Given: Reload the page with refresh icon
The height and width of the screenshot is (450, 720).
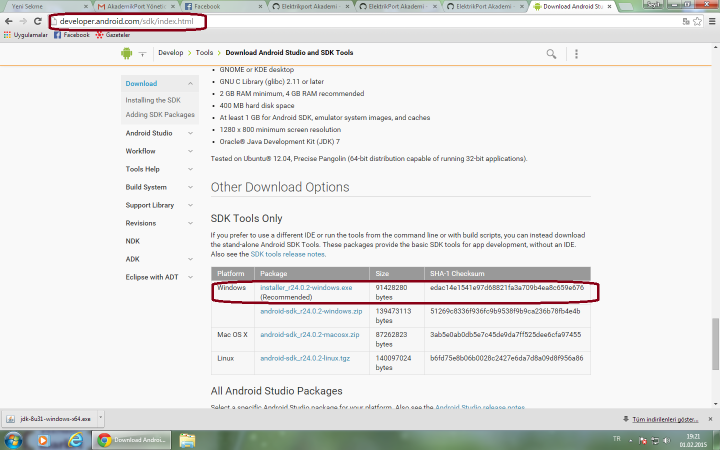Looking at the screenshot, I should pyautogui.click(x=38, y=21).
